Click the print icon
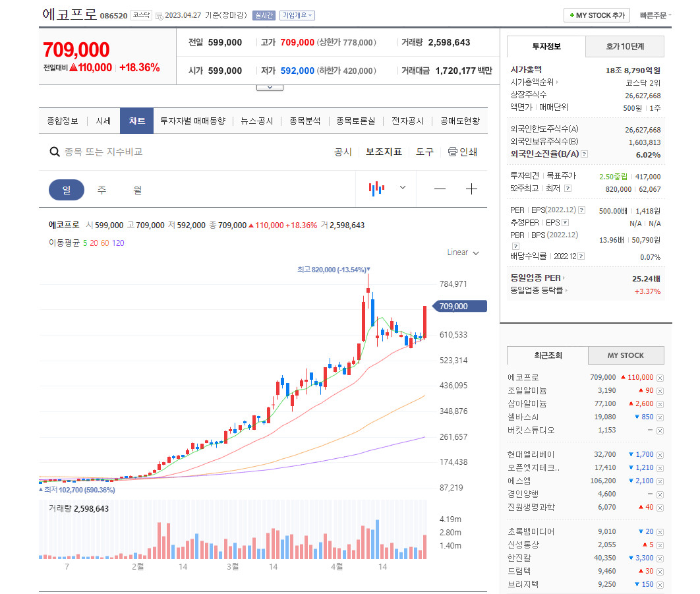This screenshot has width=700, height=594. pos(452,152)
